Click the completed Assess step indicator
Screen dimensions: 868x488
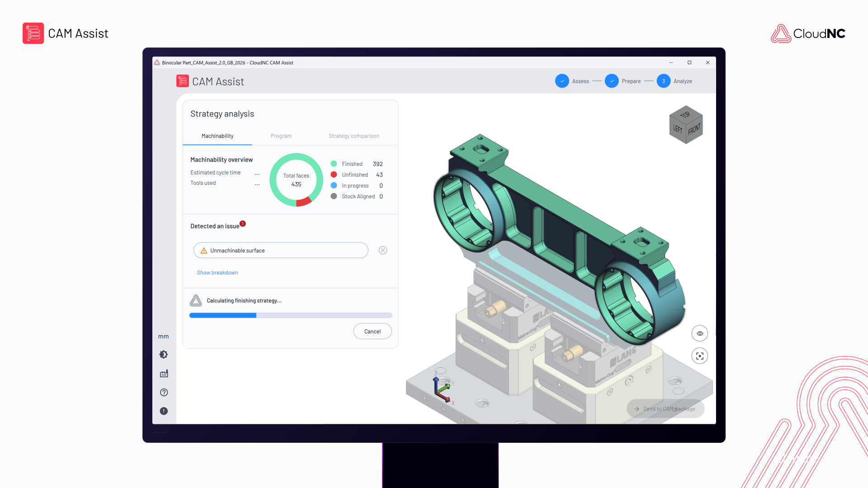click(562, 81)
